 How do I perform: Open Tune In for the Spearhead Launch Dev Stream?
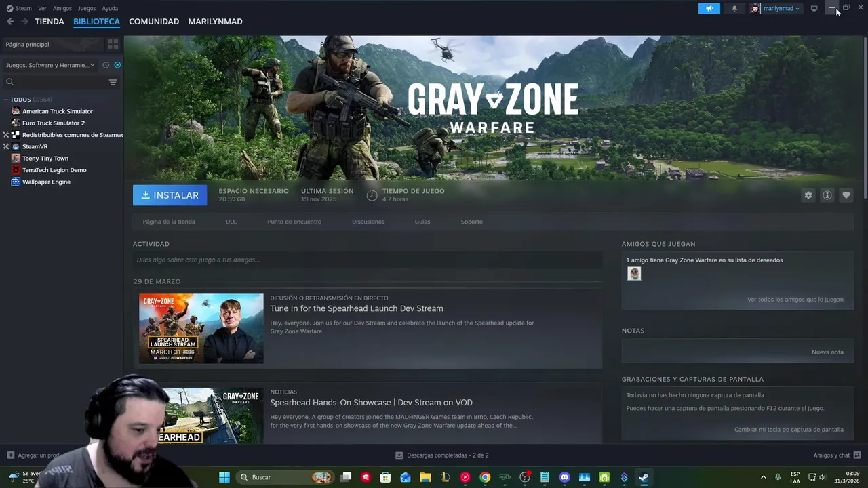tap(357, 308)
